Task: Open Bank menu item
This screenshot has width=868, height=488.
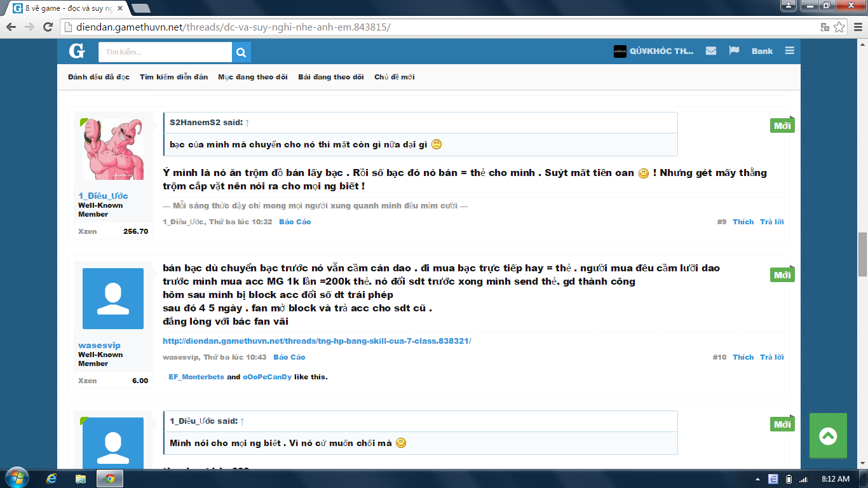Action: click(762, 51)
